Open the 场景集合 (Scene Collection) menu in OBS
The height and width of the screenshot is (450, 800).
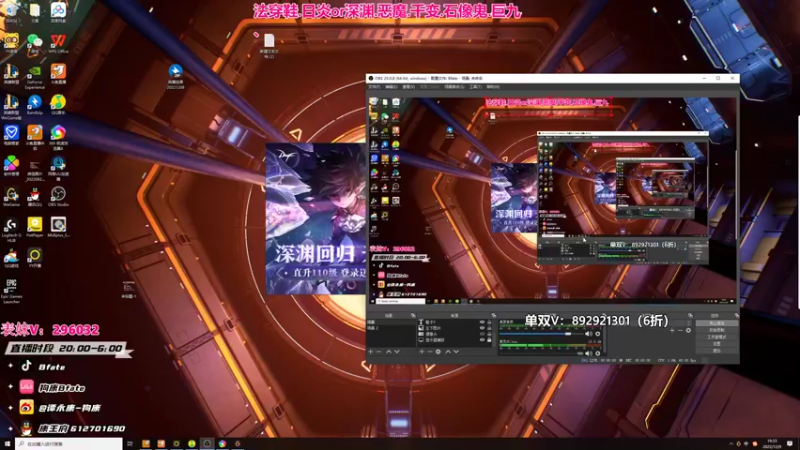click(x=454, y=87)
